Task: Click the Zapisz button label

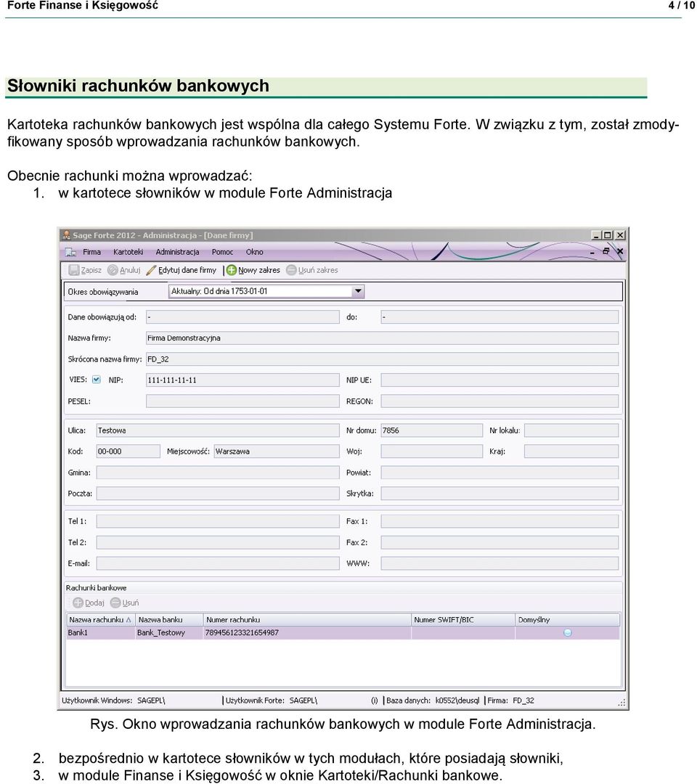Action: 91,270
